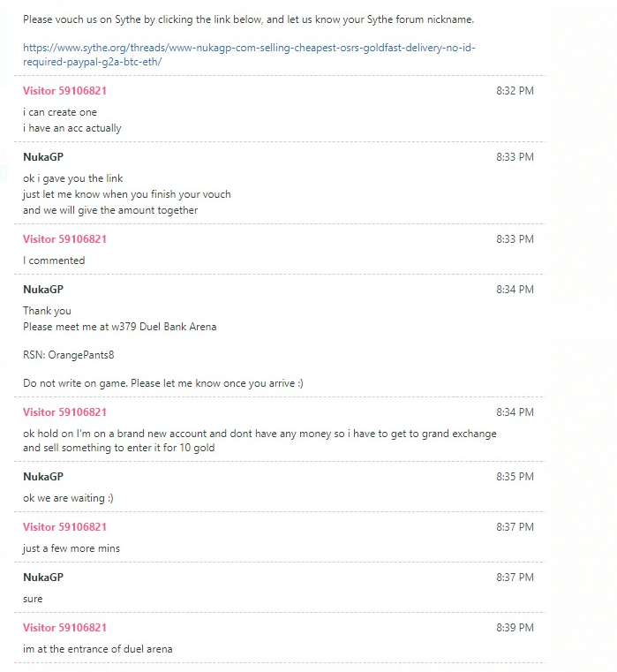Click 'Please meet me at w379 Duel Bank Arena'
The width and height of the screenshot is (617, 672).
(x=120, y=327)
